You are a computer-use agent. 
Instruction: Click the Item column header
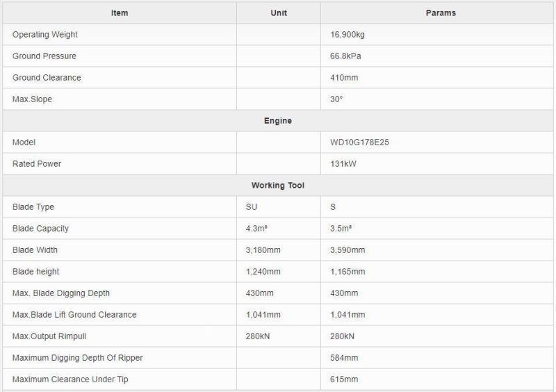120,13
